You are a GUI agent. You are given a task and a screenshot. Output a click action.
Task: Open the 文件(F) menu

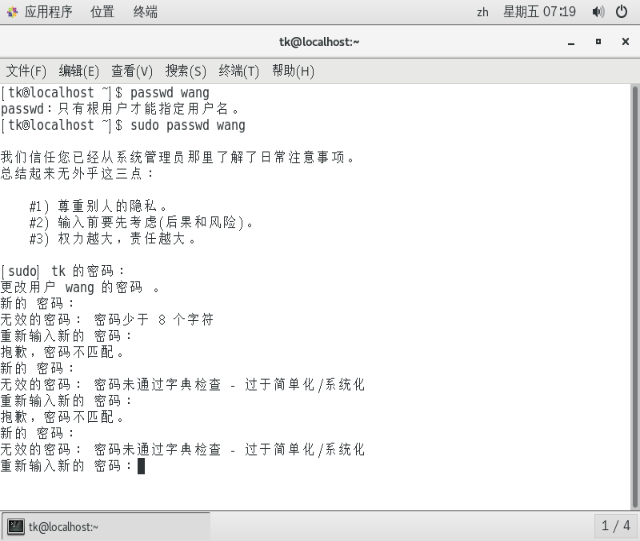(x=26, y=71)
